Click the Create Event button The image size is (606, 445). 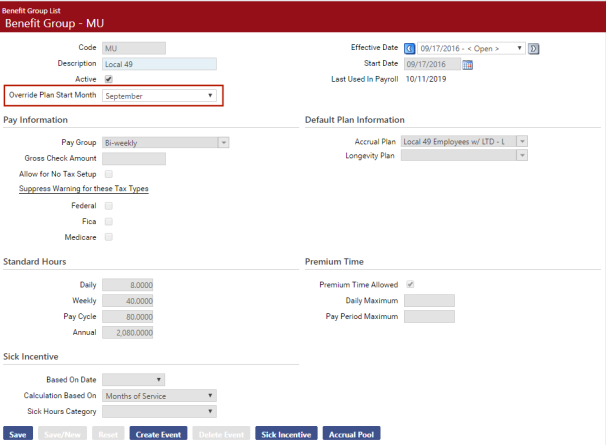(x=159, y=435)
